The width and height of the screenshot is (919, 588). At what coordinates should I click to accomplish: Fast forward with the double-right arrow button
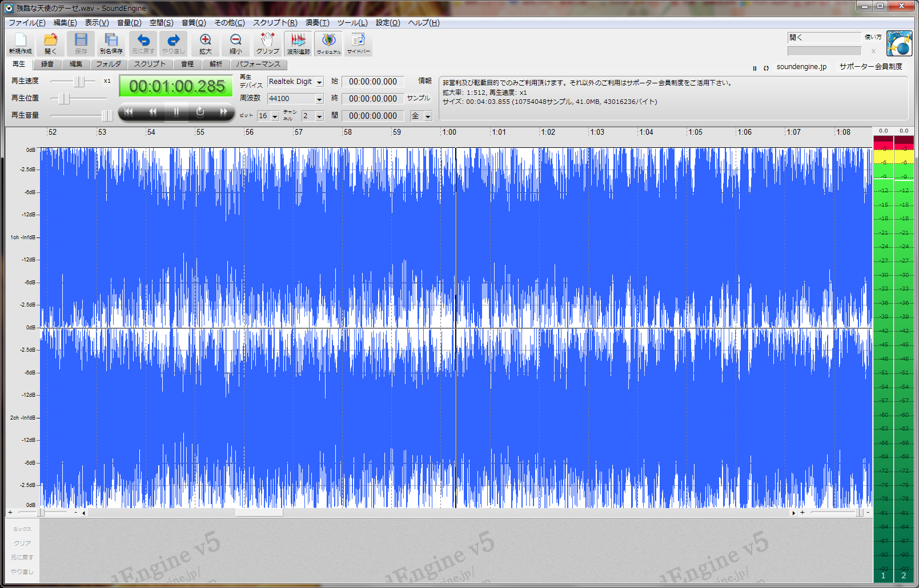coord(223,112)
